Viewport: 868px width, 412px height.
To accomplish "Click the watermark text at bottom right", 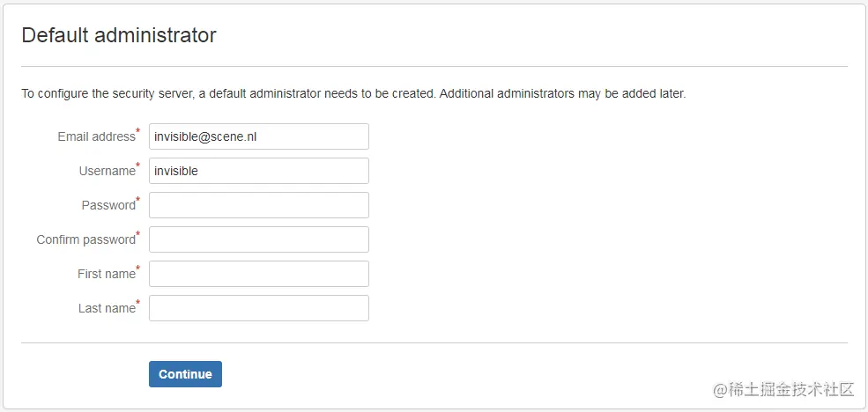I will [783, 389].
